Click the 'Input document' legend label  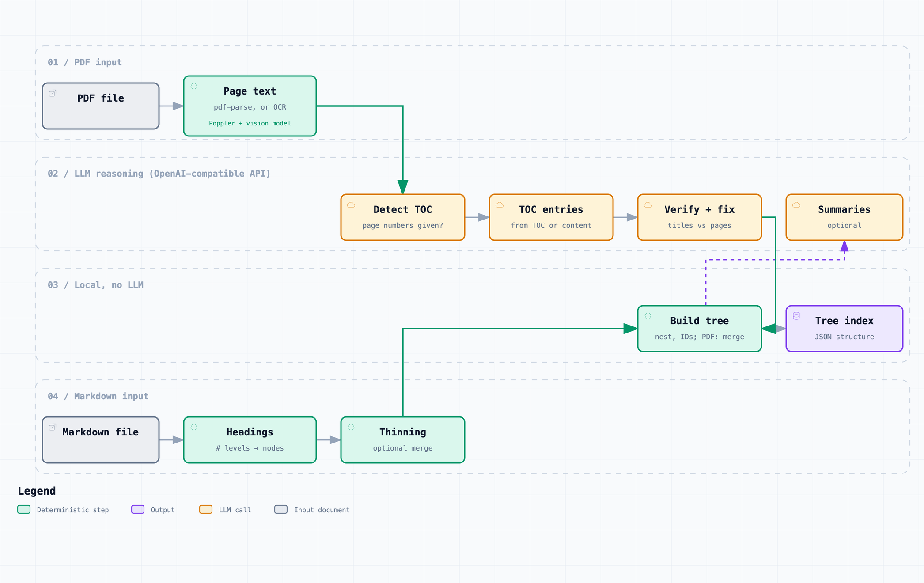point(322,510)
